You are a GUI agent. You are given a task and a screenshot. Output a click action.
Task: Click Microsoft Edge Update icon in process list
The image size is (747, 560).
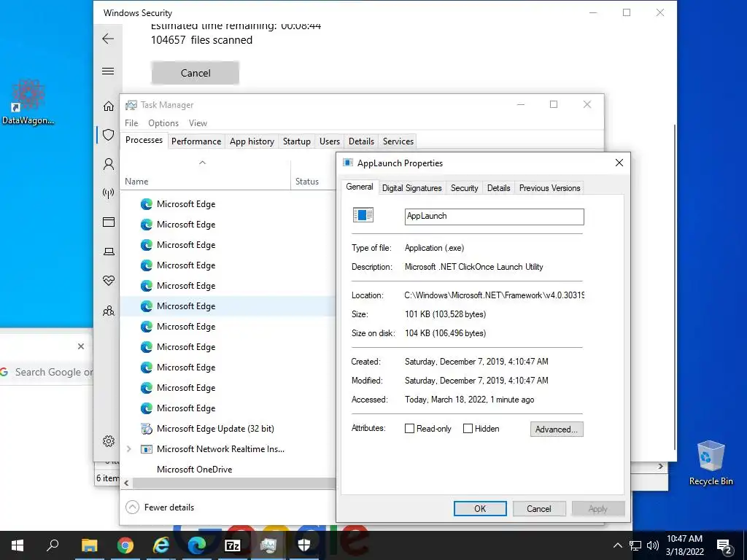pos(146,429)
